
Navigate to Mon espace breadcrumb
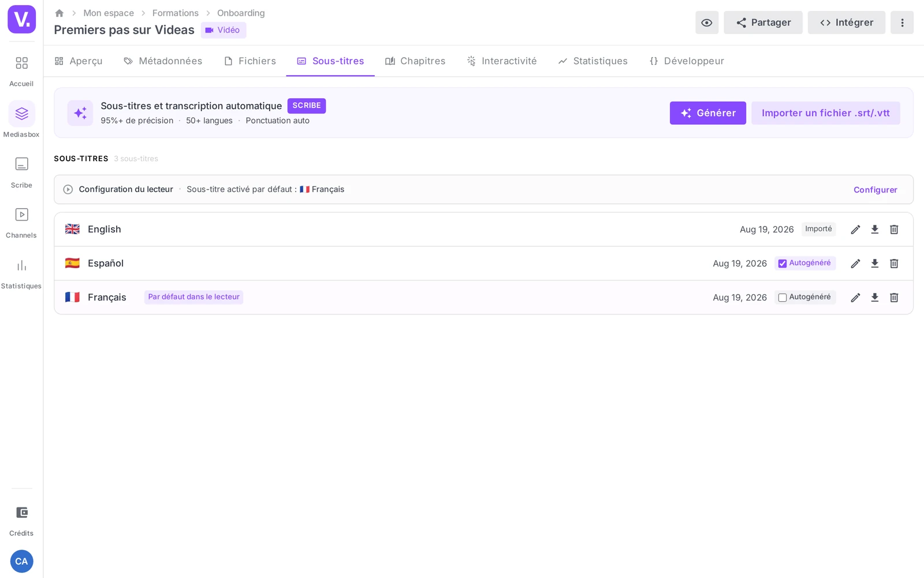109,13
